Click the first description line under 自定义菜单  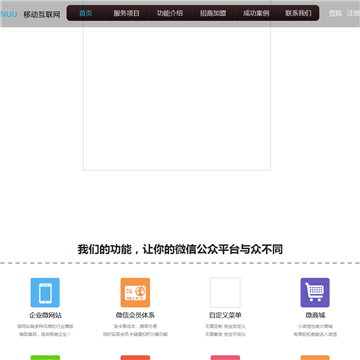tap(225, 326)
